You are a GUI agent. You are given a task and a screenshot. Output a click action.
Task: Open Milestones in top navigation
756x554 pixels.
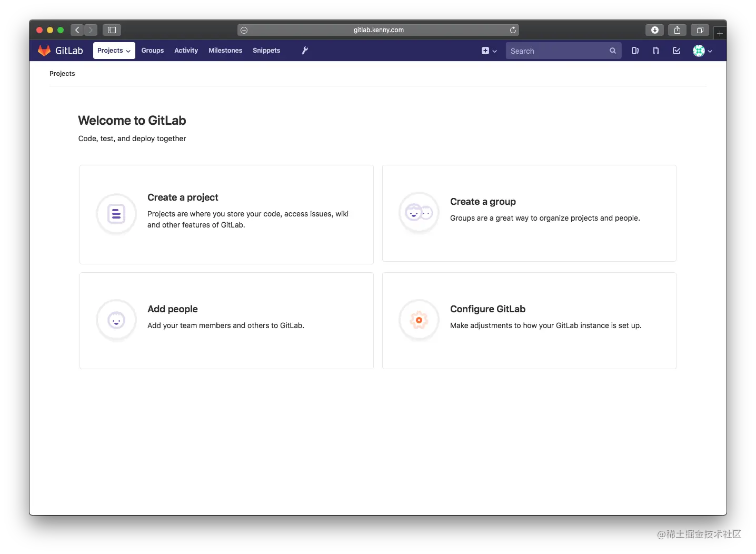tap(225, 51)
